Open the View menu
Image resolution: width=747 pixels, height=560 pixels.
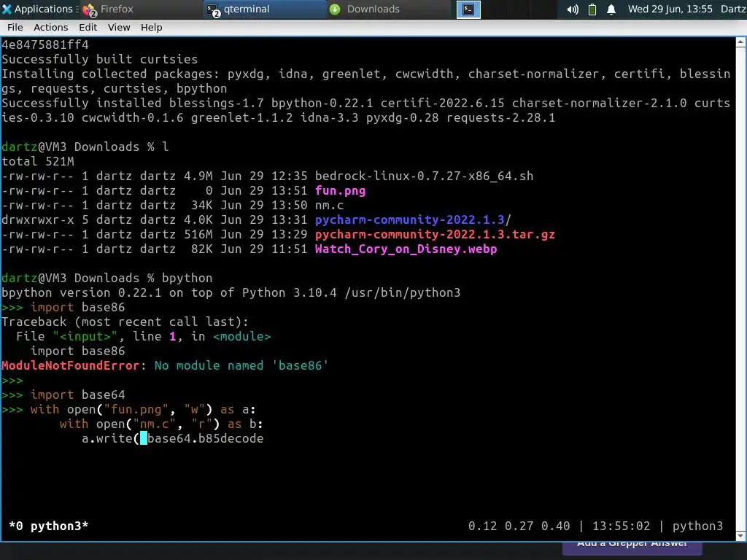(x=119, y=28)
